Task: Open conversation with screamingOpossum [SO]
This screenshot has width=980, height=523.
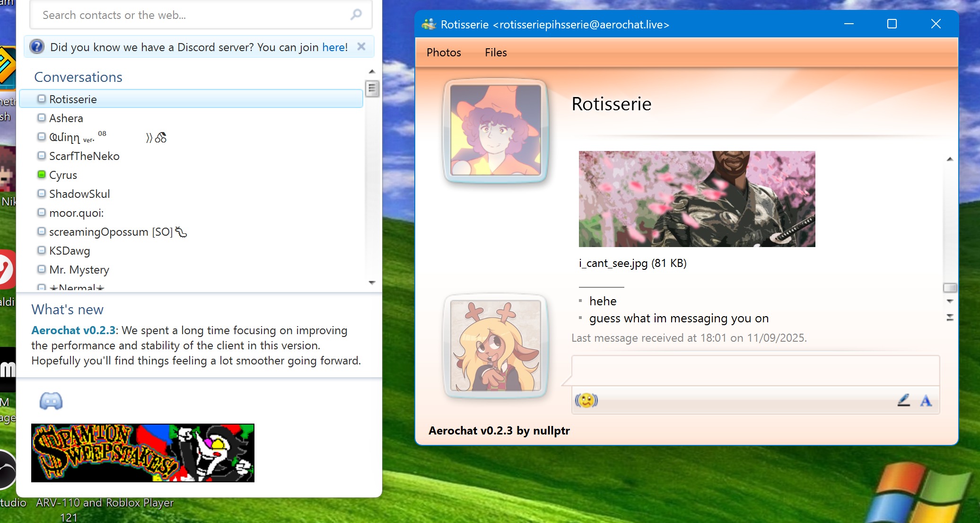Action: click(191, 231)
